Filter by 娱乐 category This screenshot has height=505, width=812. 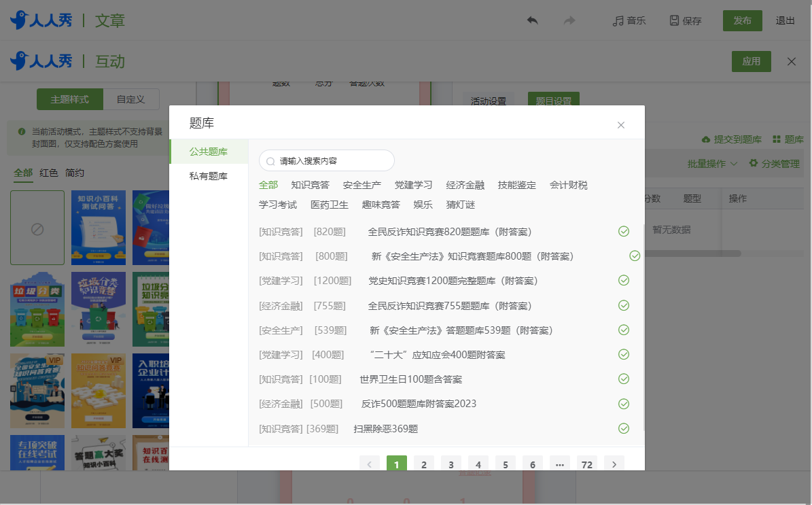(x=423, y=205)
